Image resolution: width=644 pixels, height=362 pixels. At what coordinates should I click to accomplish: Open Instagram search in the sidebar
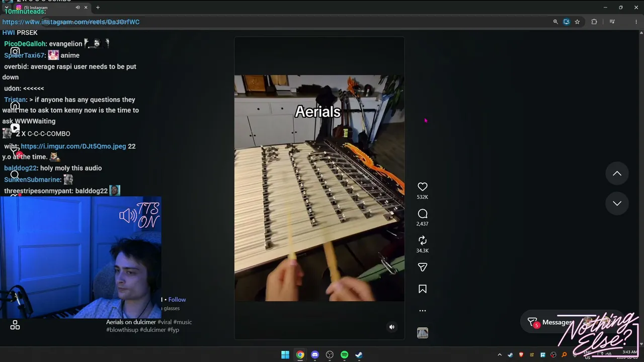click(x=15, y=174)
